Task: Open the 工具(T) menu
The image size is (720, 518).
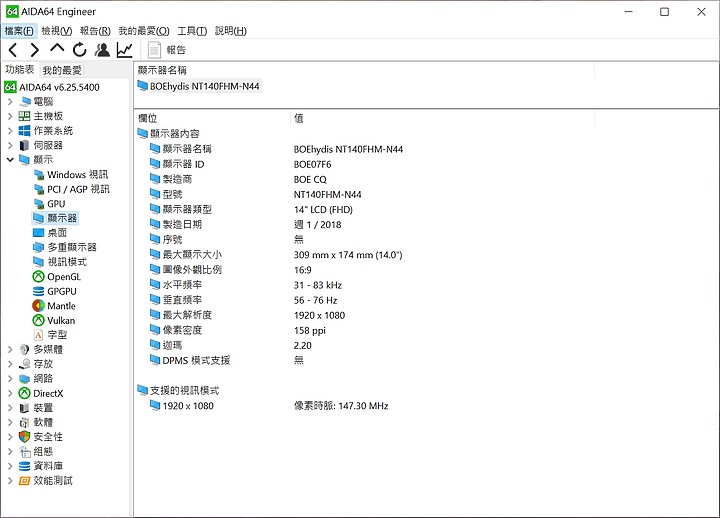Action: [x=192, y=31]
